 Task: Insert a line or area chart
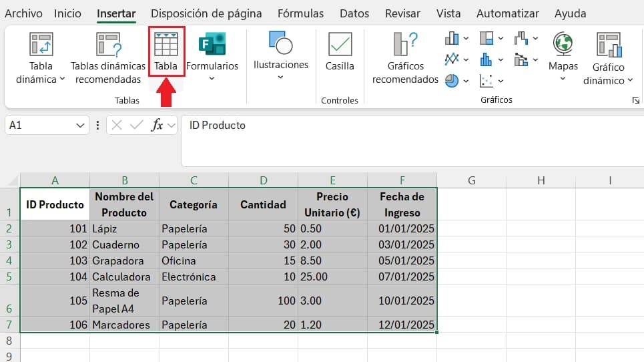(452, 59)
